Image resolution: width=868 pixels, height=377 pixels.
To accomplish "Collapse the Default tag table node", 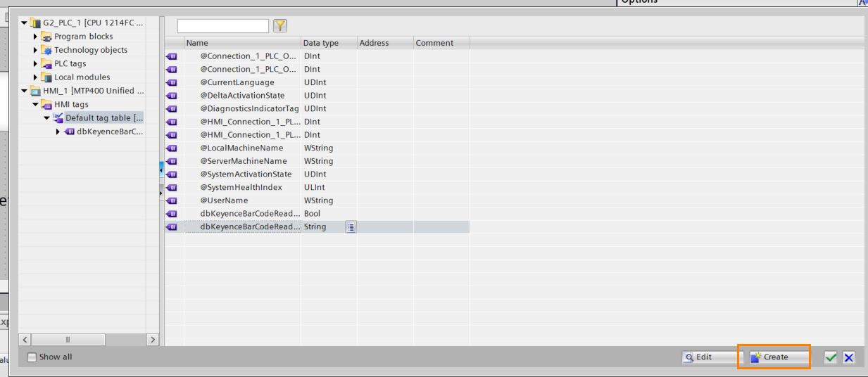I will (x=46, y=118).
